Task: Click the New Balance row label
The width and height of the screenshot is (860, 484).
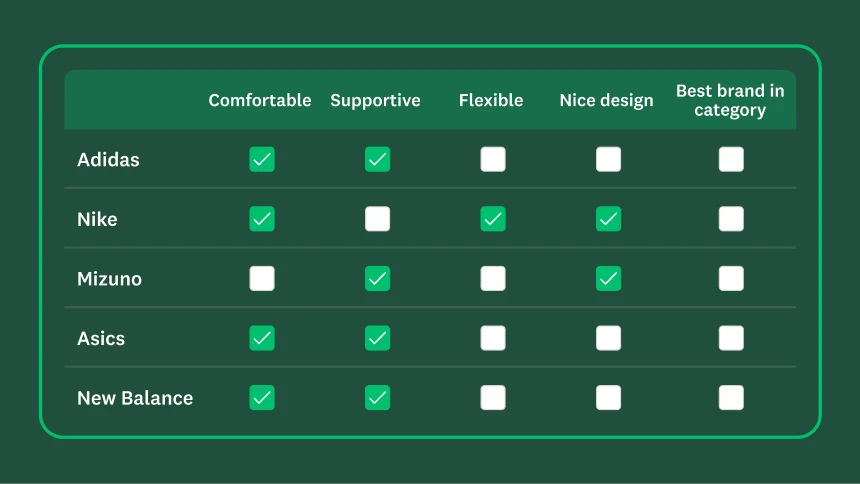Action: (135, 398)
